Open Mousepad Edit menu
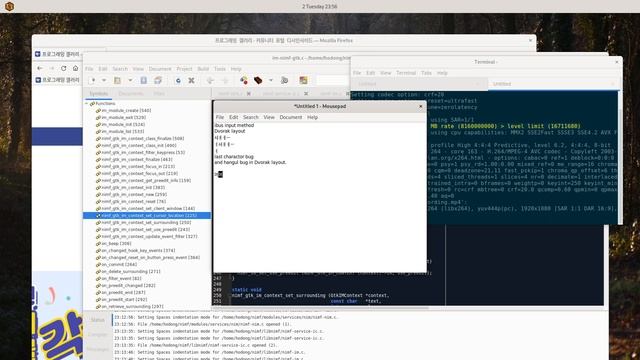 point(233,117)
